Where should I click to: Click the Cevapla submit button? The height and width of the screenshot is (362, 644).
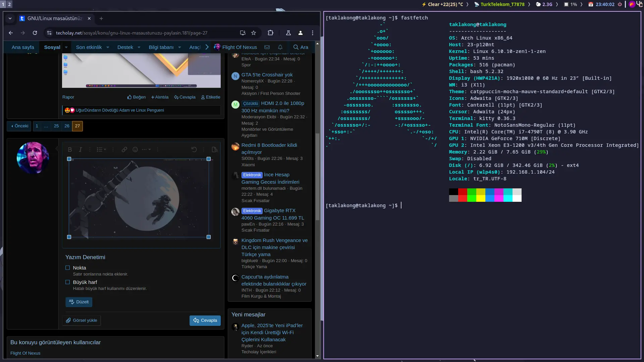coord(205,321)
